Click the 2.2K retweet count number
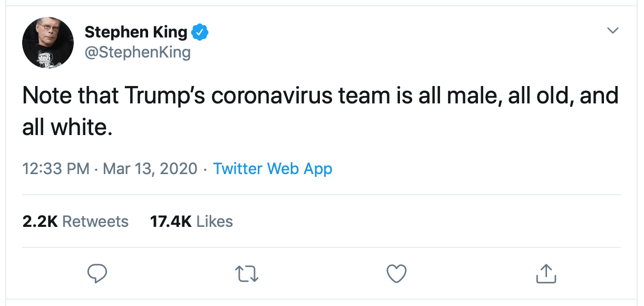 40,221
